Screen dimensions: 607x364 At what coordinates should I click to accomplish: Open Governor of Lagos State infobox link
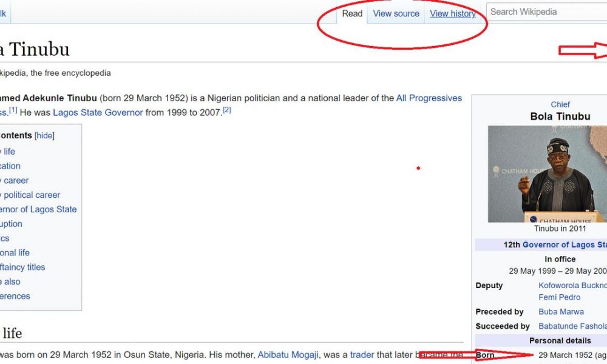coord(564,244)
